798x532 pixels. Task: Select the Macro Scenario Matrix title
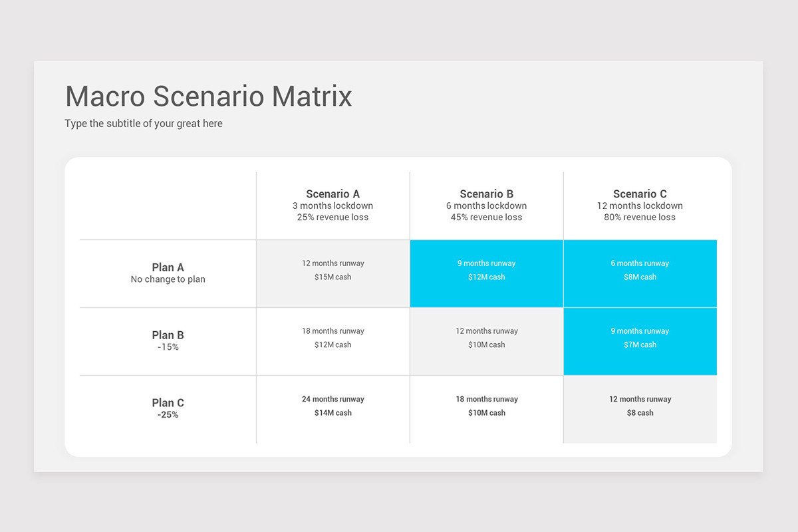209,96
